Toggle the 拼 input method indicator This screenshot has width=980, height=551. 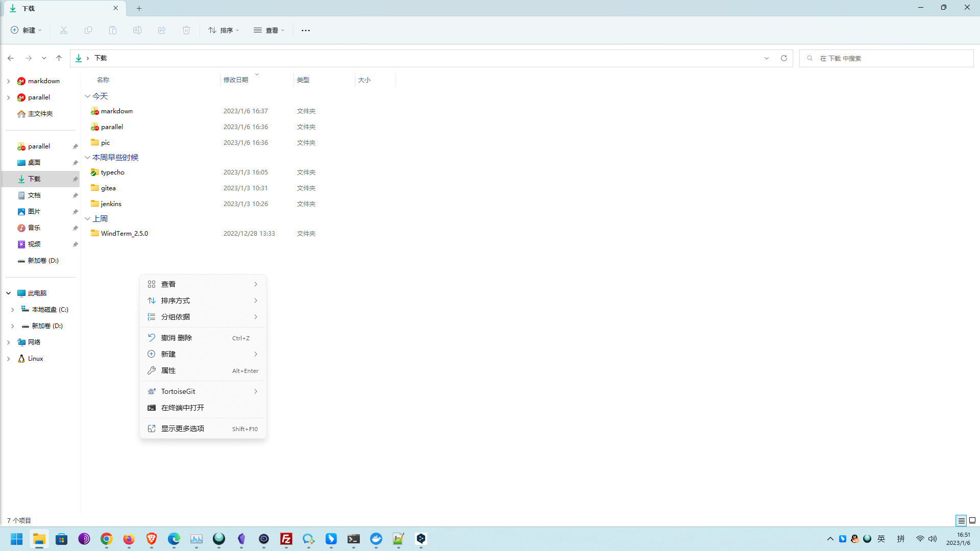(x=901, y=539)
